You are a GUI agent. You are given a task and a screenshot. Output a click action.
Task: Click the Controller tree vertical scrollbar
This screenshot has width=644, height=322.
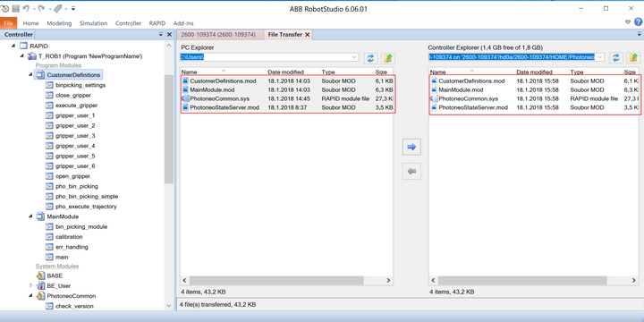click(169, 130)
